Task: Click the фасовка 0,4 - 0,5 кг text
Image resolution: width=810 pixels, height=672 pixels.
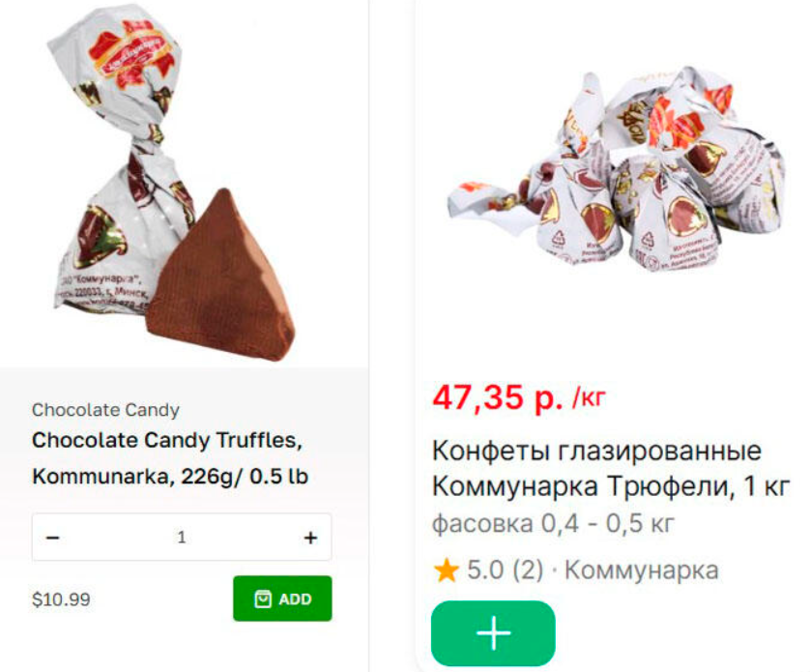Action: pos(553,524)
